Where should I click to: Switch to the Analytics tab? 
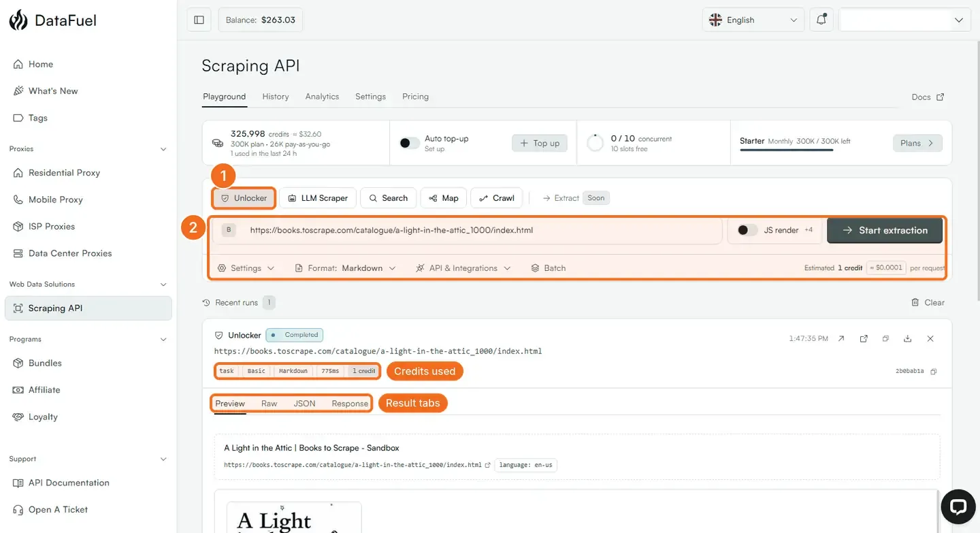[x=322, y=97]
